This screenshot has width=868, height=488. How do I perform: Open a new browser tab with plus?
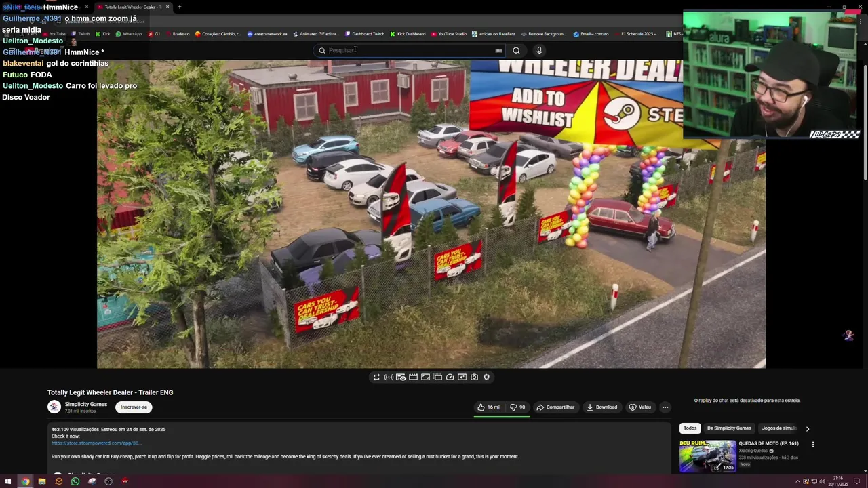point(180,7)
